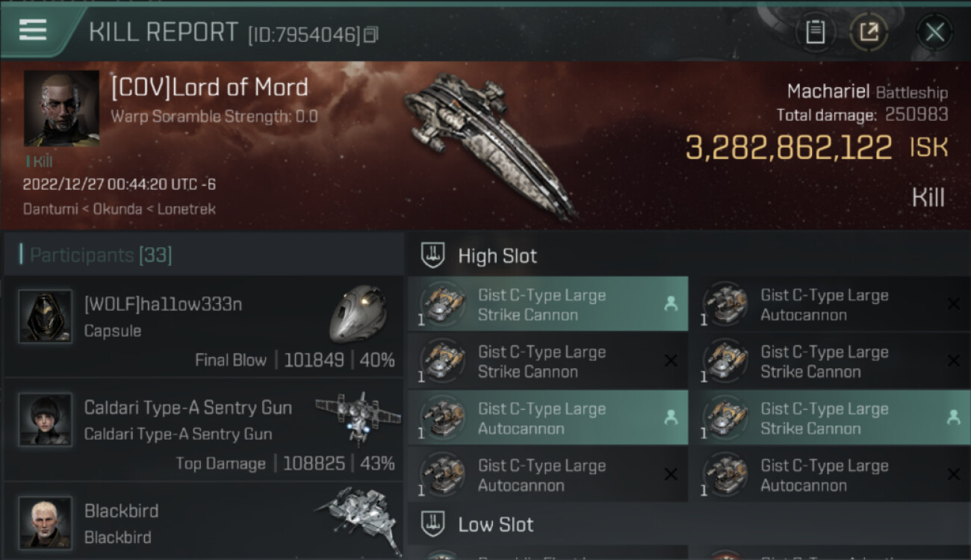Close the Kill Report window

point(934,32)
